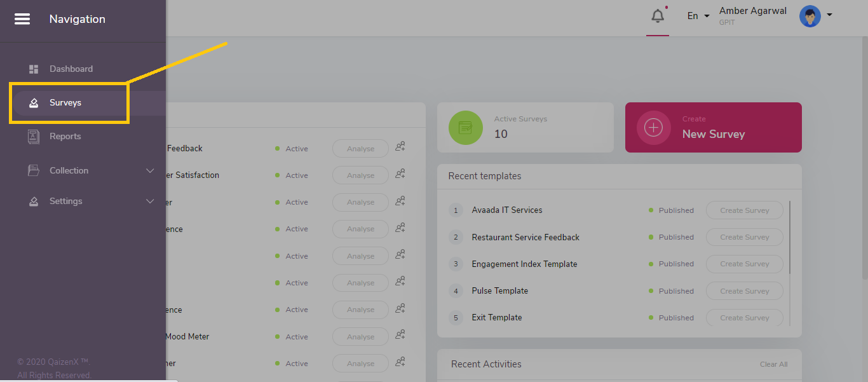
Task: Click the Dashboard grid icon in sidebar
Action: [34, 69]
